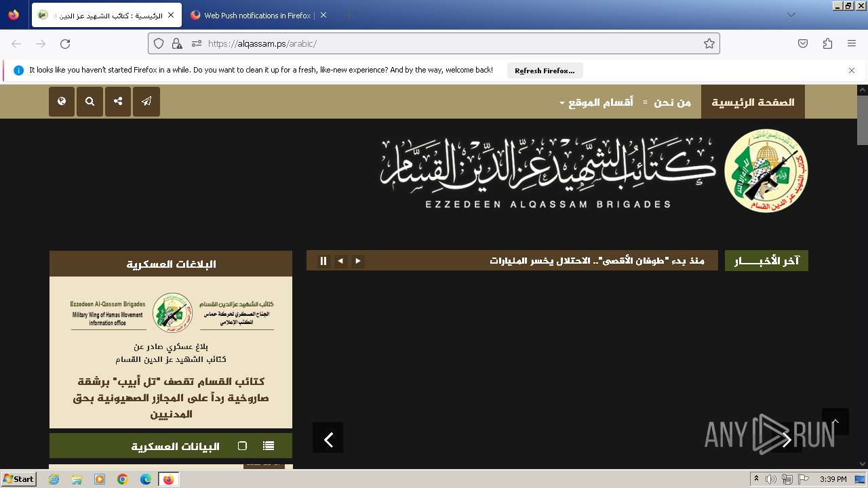Screen dimensions: 868x488
Task: Go back in Firefox
Action: (16, 43)
